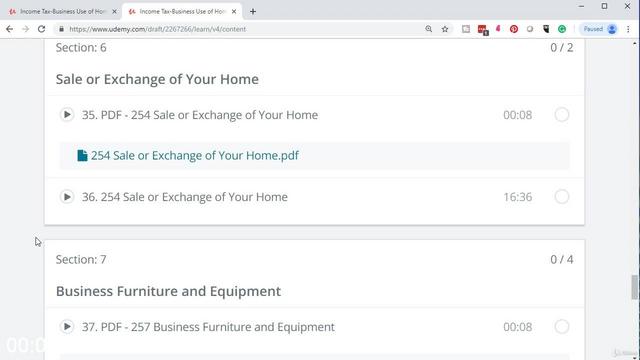Screen dimensions: 640x360
Task: Go back in browser history
Action: click(x=9, y=29)
